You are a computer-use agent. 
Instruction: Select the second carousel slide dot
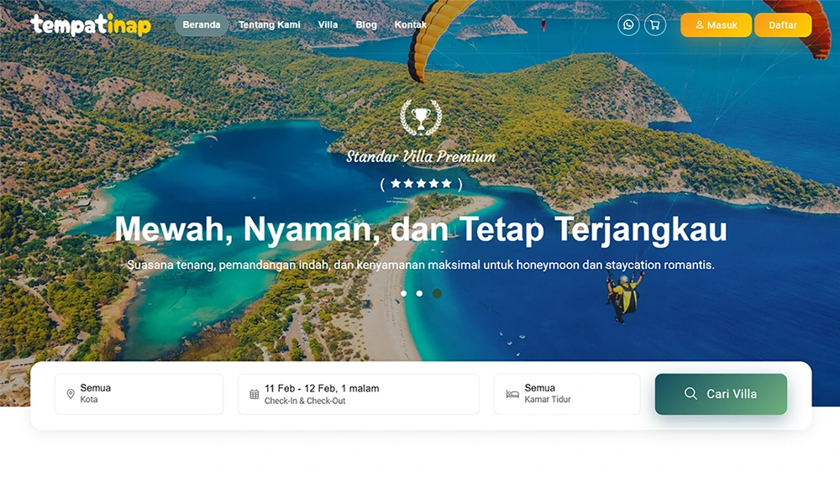(x=419, y=293)
